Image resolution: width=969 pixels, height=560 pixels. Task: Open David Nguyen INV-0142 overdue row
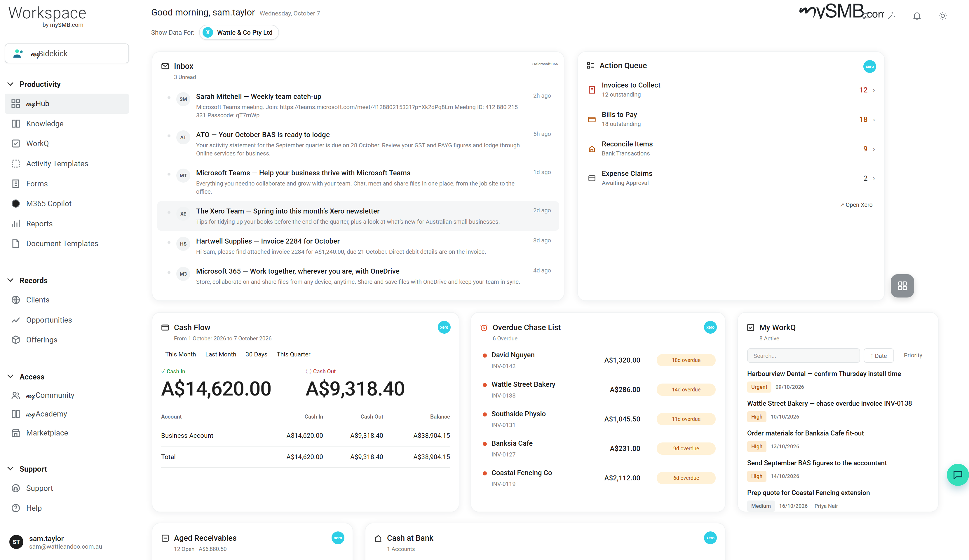coord(598,360)
